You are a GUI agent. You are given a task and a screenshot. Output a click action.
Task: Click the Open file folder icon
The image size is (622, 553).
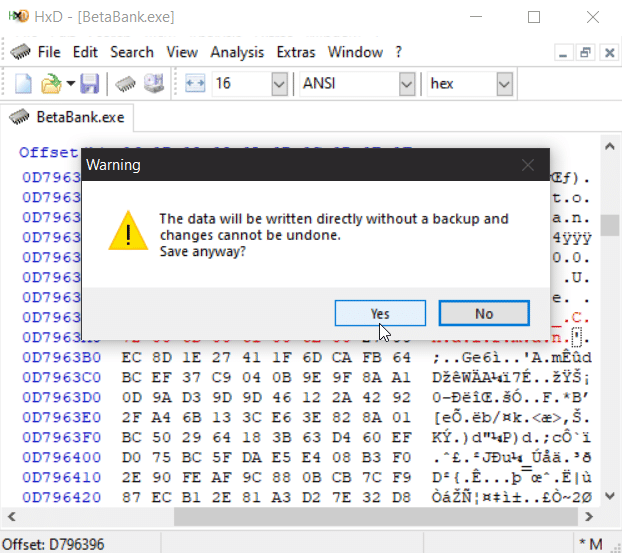click(50, 84)
